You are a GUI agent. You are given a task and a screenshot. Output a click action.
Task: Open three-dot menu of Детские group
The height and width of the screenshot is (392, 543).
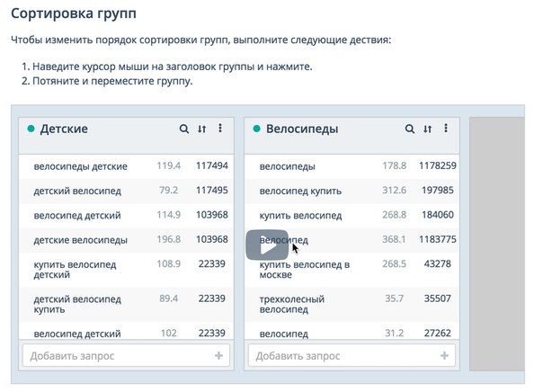[x=220, y=129]
